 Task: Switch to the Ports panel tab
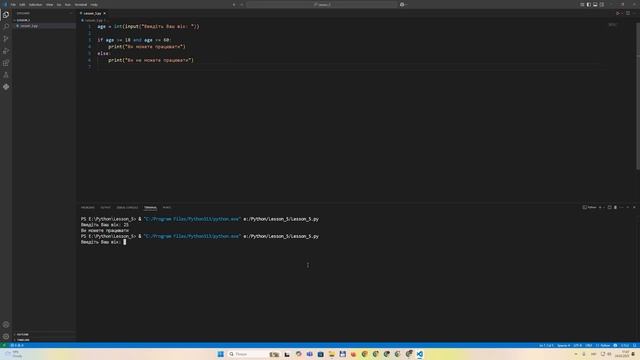click(167, 207)
